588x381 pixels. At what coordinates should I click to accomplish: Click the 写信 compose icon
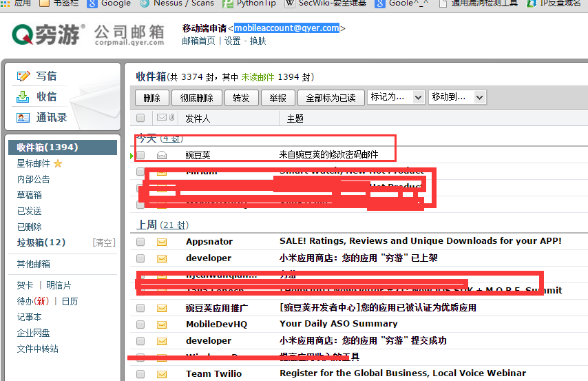[x=23, y=76]
